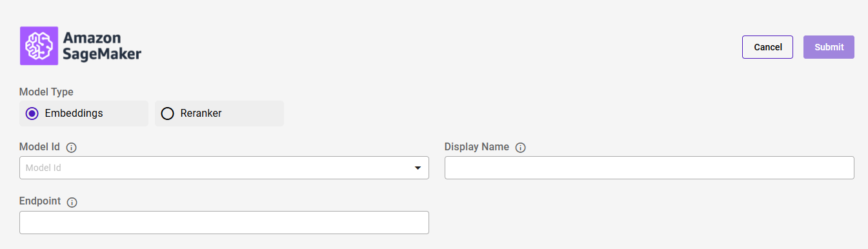Click the Display Name field label
The image size is (868, 249).
(x=477, y=147)
